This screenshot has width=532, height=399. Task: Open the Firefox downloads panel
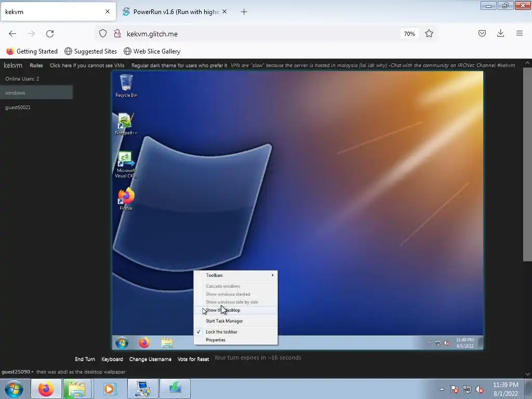[x=500, y=33]
